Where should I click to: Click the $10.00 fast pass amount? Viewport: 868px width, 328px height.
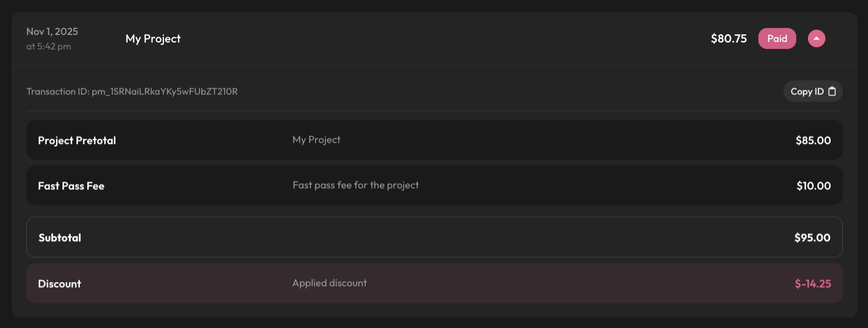point(814,186)
